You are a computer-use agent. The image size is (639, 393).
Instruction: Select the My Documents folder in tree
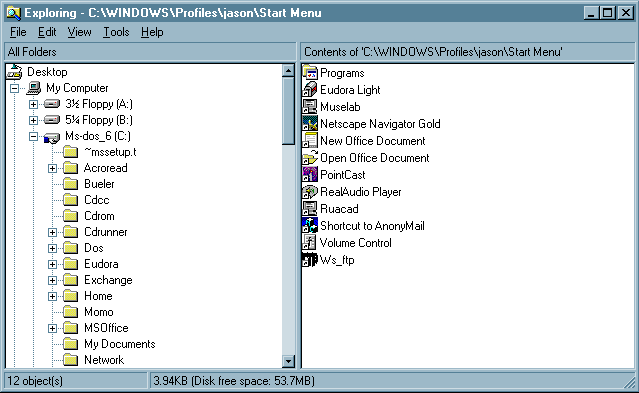click(x=119, y=344)
